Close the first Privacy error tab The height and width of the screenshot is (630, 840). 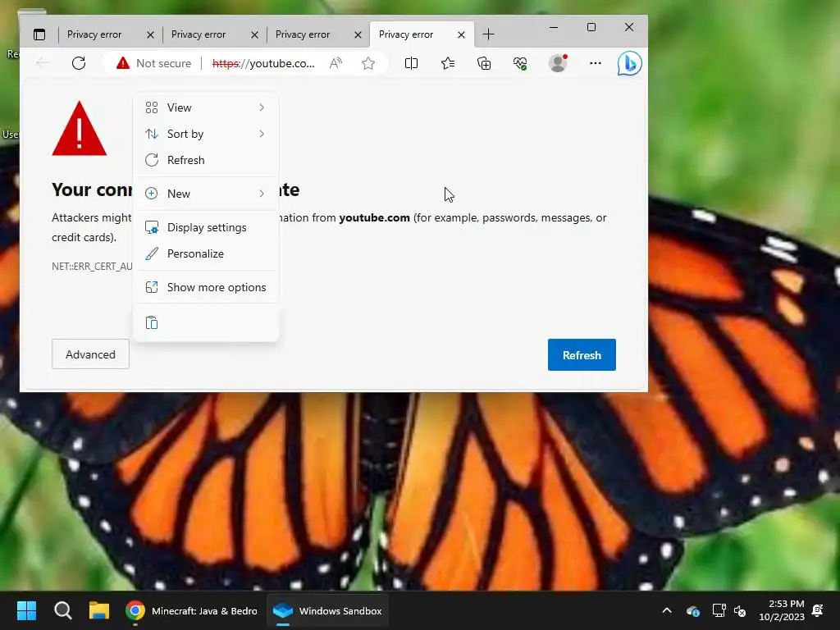[151, 34]
